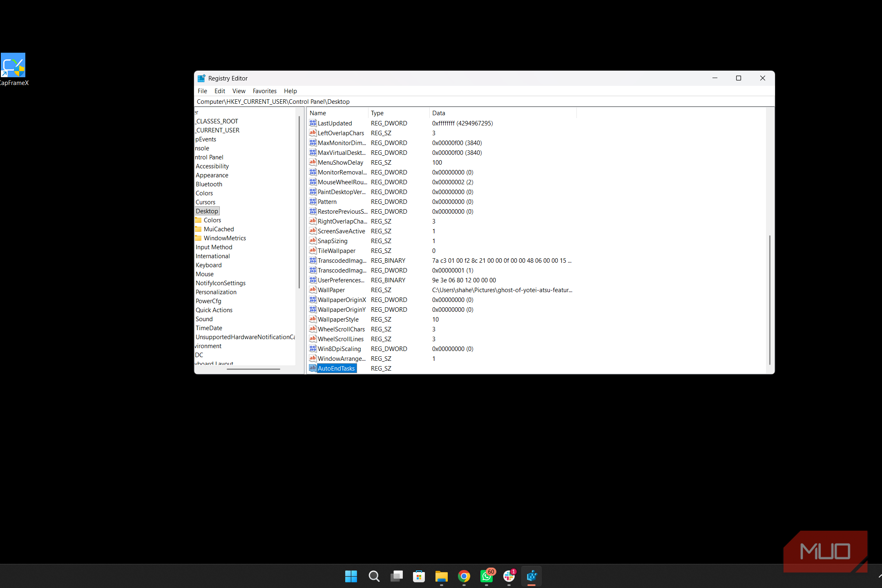882x588 pixels.
Task: Click the MenuShowDelay string icon
Action: (x=313, y=162)
